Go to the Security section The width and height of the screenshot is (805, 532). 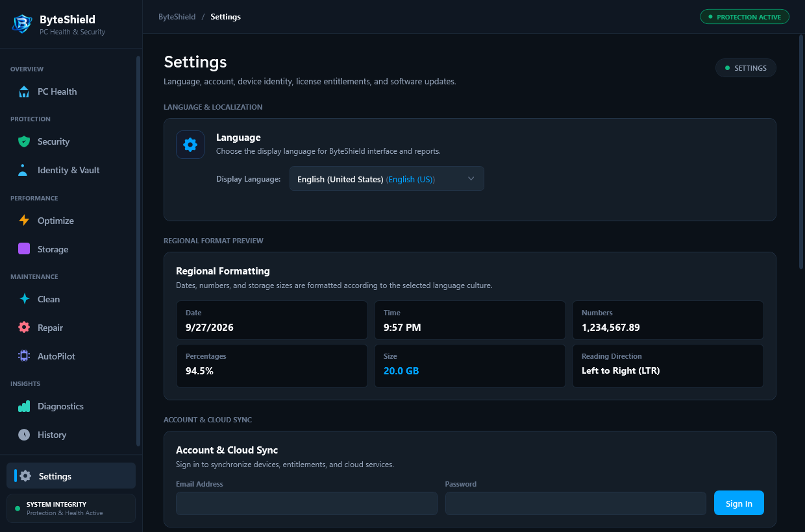pyautogui.click(x=71, y=141)
